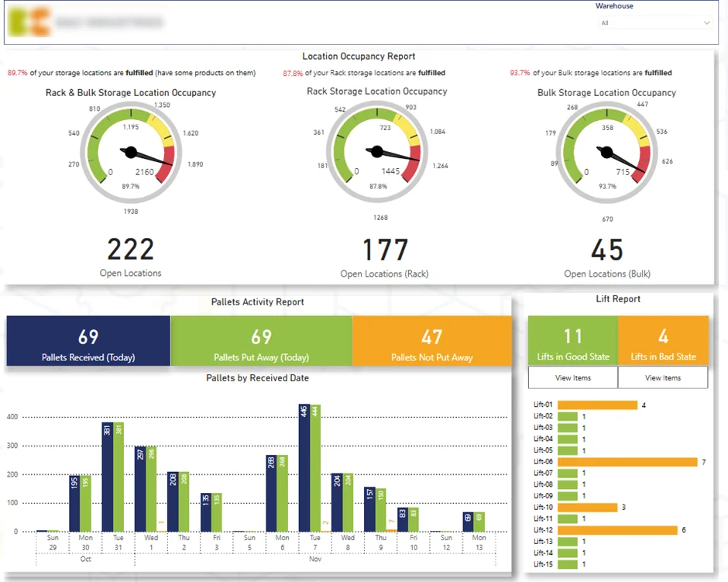The width and height of the screenshot is (728, 582).
Task: Click the 177 Open Locations (Rack) card
Action: 384,256
